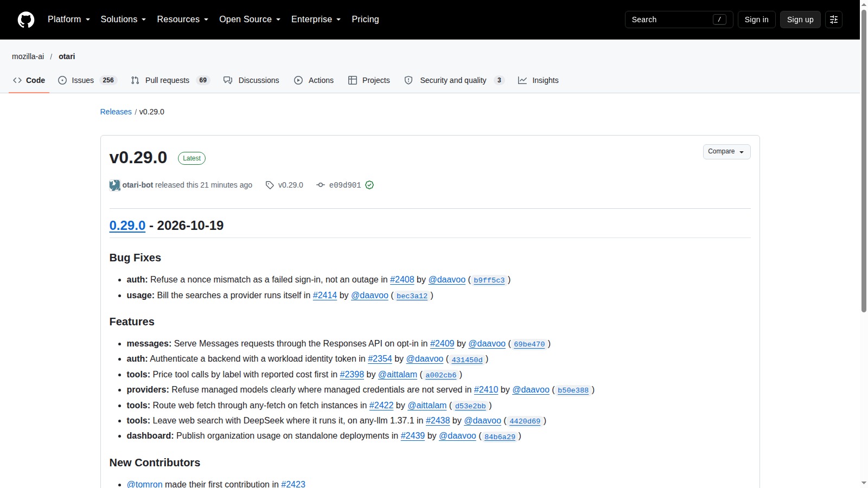Click the green verified checkmark icon
The image size is (868, 488).
[x=369, y=185]
